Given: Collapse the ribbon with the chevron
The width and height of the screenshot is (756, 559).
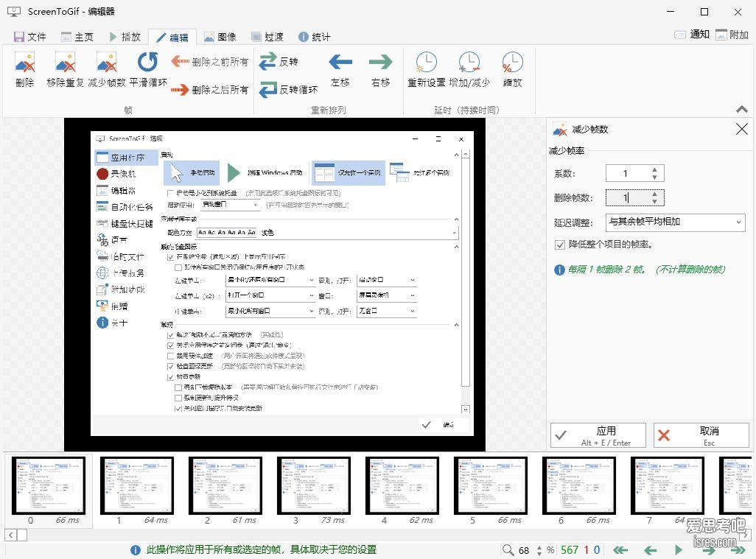Looking at the screenshot, I should [741, 110].
